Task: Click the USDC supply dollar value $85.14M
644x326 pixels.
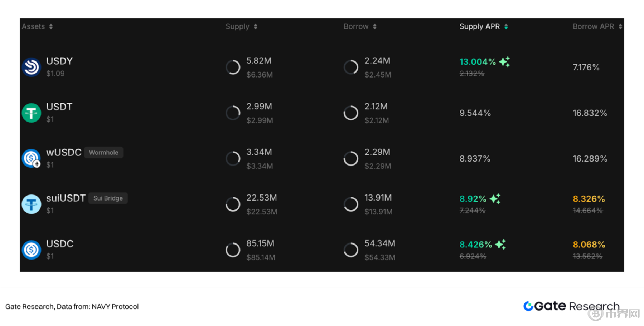Action: pos(261,257)
